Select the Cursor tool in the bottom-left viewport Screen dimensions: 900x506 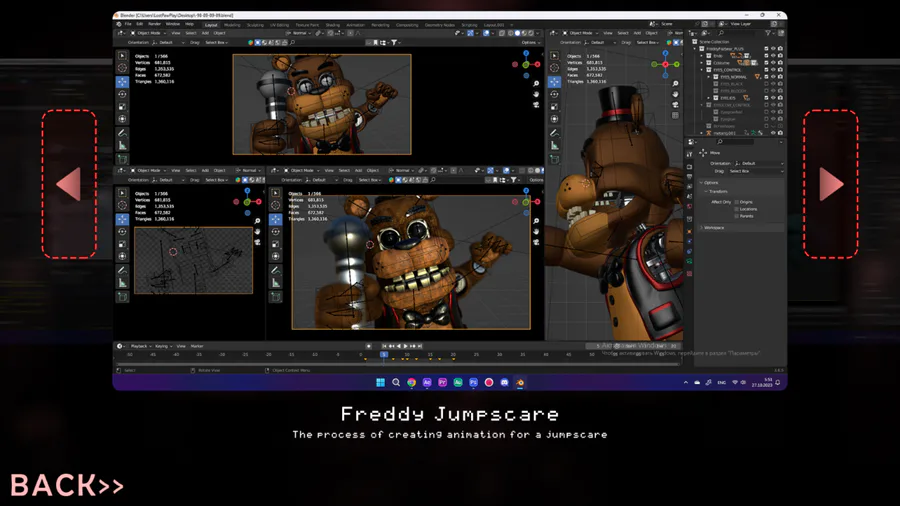(x=122, y=205)
